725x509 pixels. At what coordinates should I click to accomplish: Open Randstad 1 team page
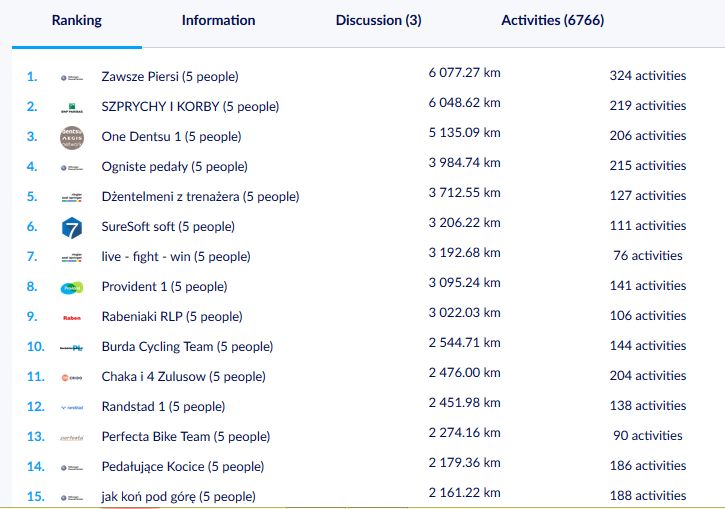pyautogui.click(x=163, y=407)
